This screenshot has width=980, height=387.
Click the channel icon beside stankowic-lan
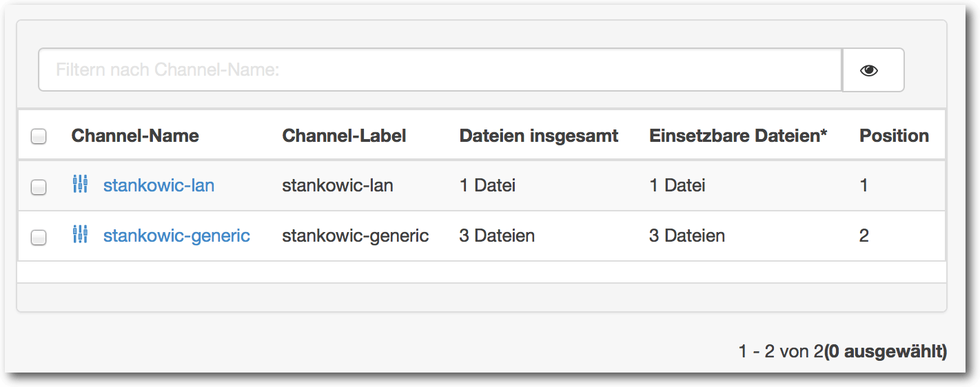point(80,185)
